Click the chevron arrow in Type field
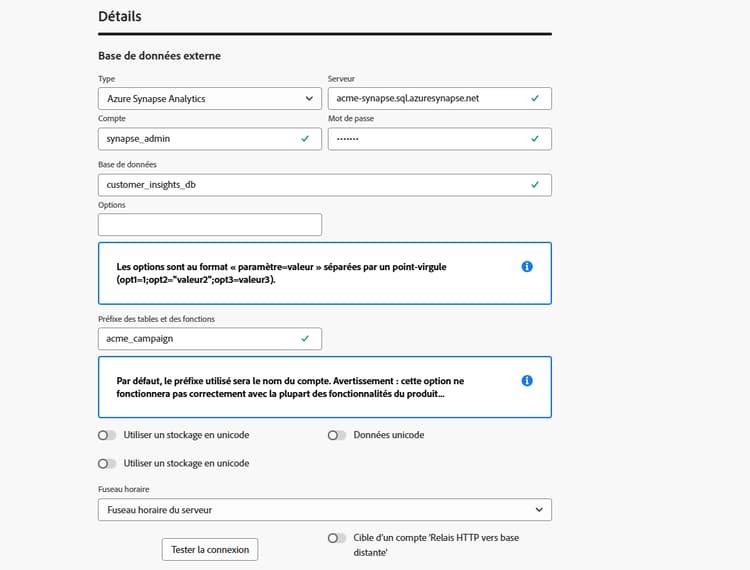The width and height of the screenshot is (750, 570). point(309,99)
